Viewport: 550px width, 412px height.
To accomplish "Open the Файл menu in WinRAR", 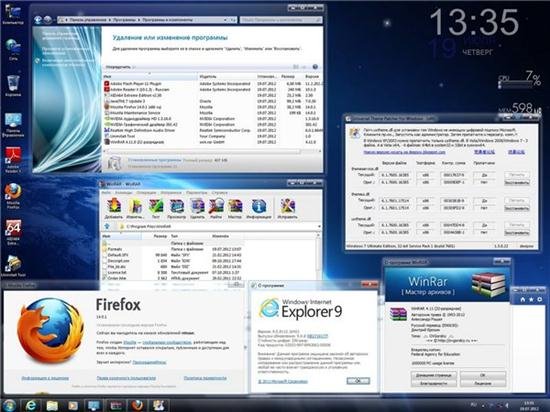I will pyautogui.click(x=106, y=193).
